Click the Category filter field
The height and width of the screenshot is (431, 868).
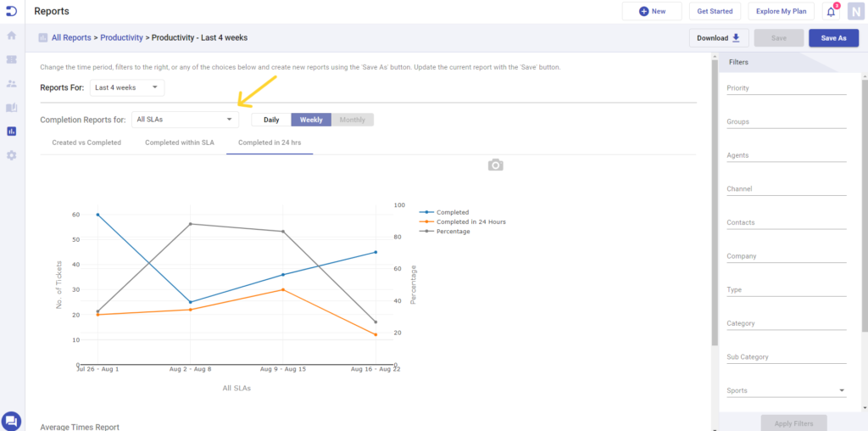(786, 323)
